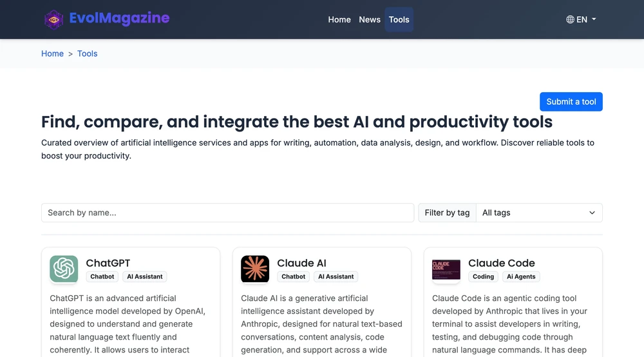The height and width of the screenshot is (357, 644).
Task: Click the Ai Agents tag
Action: (x=521, y=276)
